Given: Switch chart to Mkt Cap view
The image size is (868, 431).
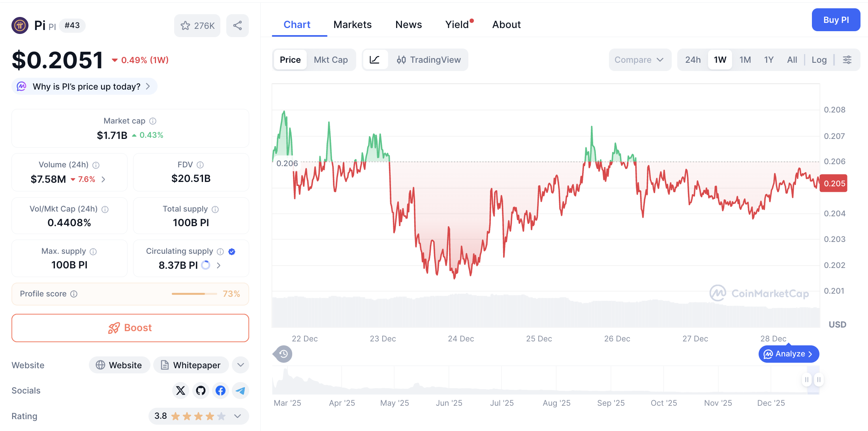Looking at the screenshot, I should click(x=331, y=60).
